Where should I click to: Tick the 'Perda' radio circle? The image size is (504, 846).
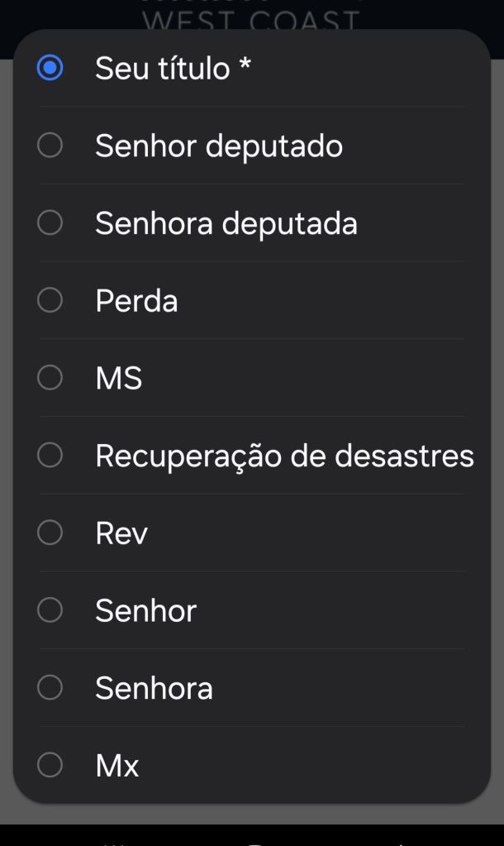click(x=50, y=300)
